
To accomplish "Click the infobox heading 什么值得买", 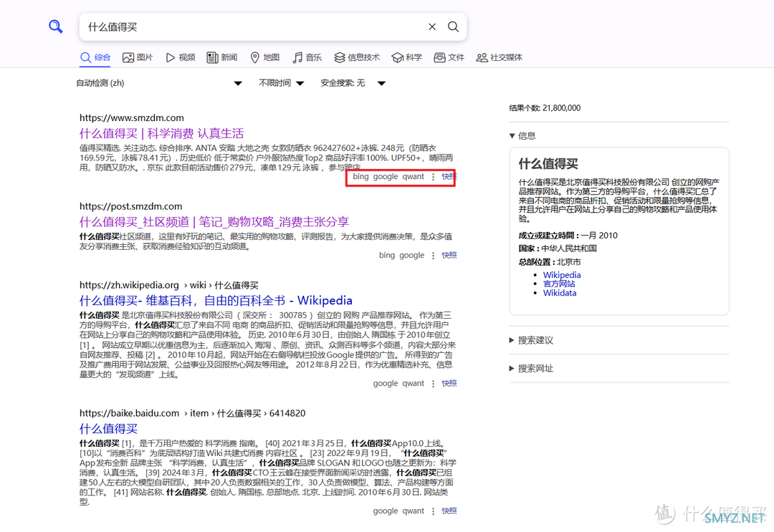I will pyautogui.click(x=548, y=164).
